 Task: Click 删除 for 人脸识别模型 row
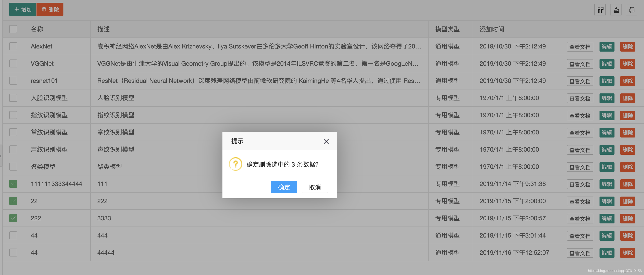(627, 98)
